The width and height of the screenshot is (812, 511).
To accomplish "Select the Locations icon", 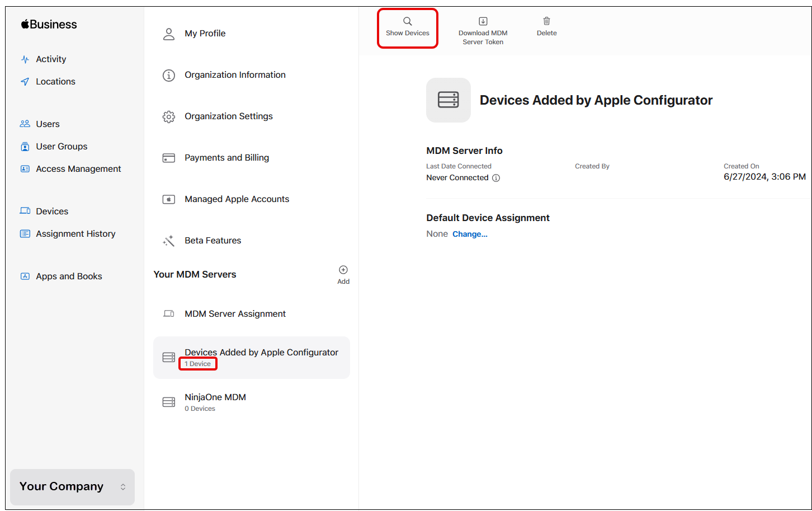I will tap(25, 81).
